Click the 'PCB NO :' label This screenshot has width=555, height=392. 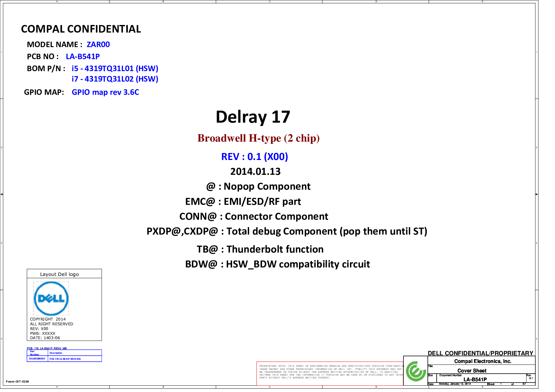(x=43, y=57)
